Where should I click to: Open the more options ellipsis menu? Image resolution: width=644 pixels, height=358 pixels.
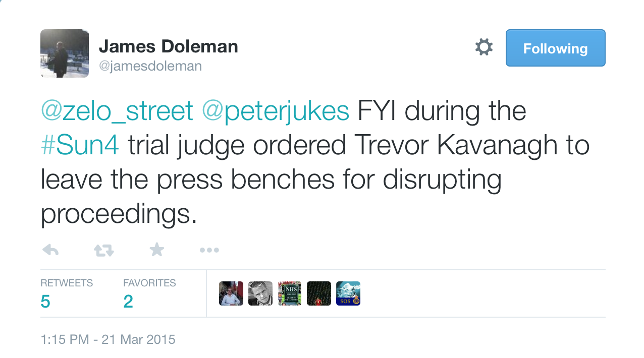pos(209,250)
